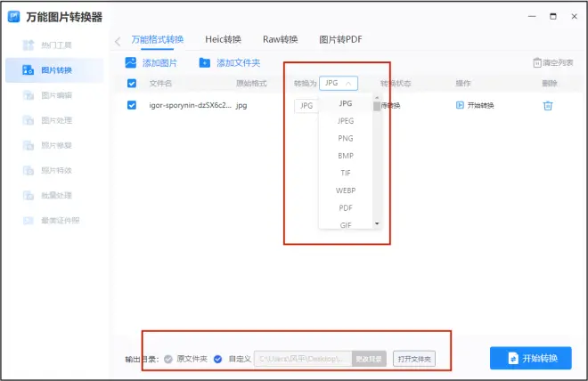588x381 pixels.
Task: Open 图片转换 in the sidebar
Action: tap(57, 69)
